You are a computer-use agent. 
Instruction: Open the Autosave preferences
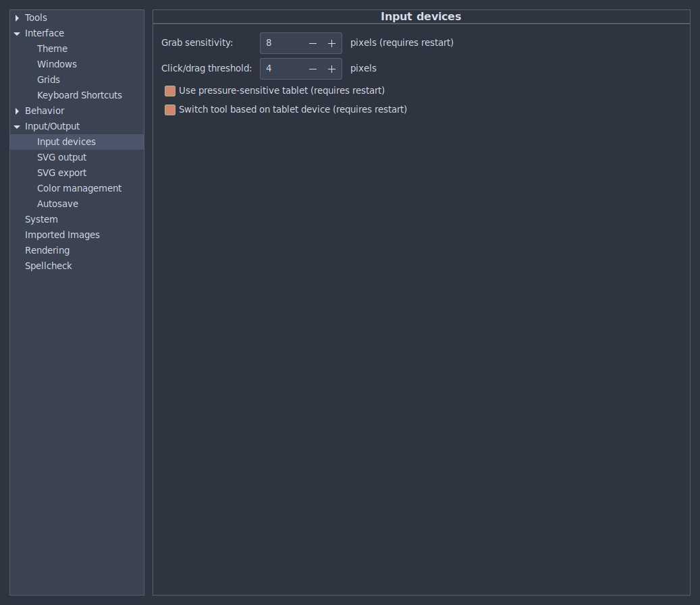[57, 204]
